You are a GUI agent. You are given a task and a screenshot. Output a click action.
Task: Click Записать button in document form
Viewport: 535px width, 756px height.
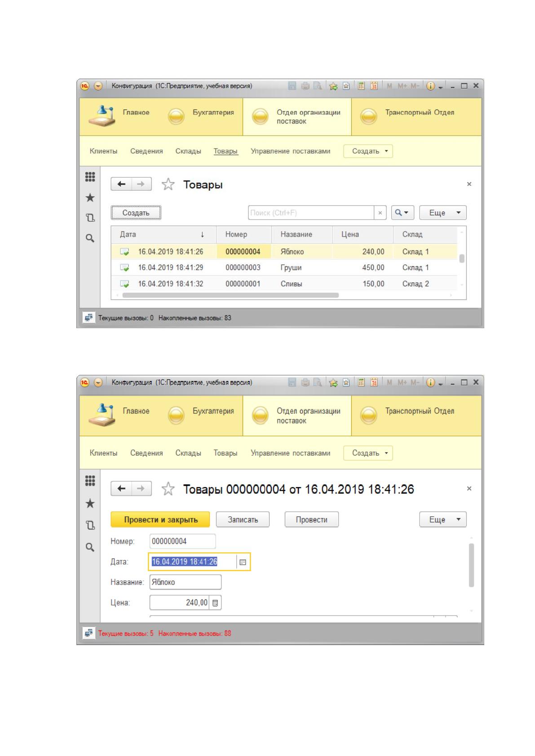point(243,519)
